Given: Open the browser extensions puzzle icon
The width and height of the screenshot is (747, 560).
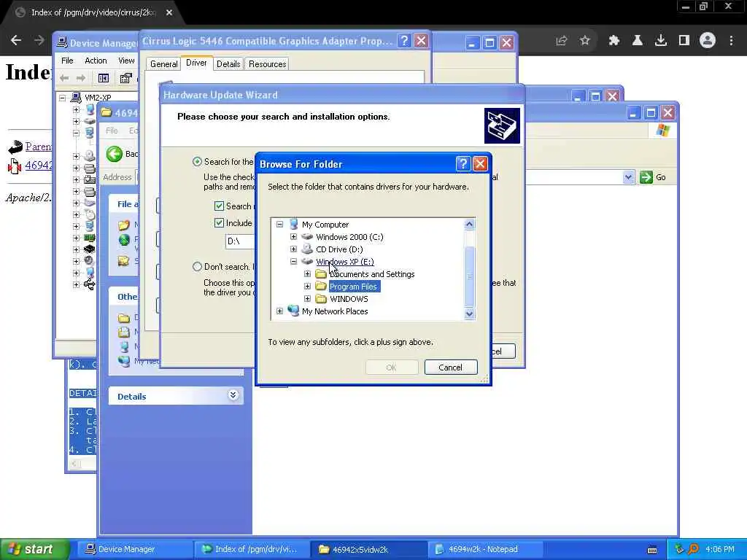Looking at the screenshot, I should click(x=614, y=41).
